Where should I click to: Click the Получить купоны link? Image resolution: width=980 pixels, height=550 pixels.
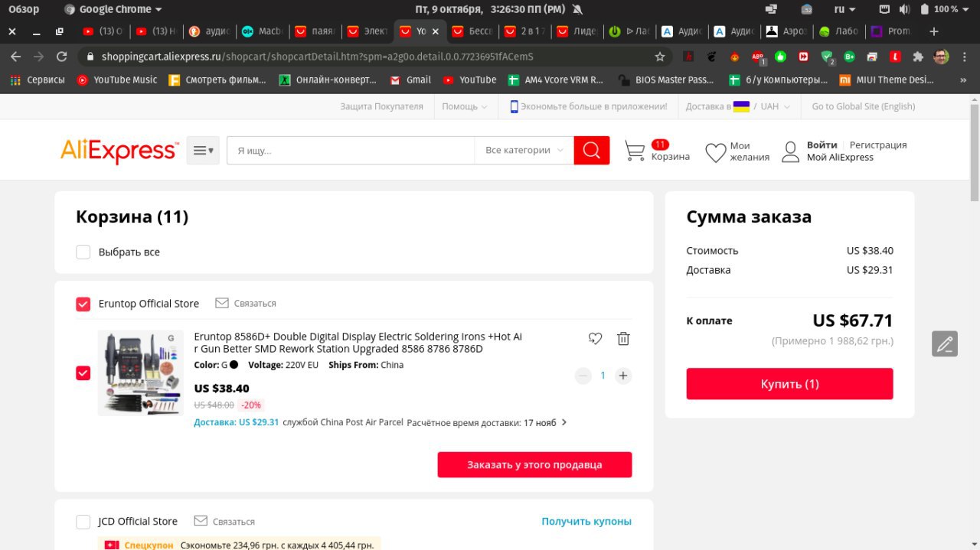click(586, 521)
